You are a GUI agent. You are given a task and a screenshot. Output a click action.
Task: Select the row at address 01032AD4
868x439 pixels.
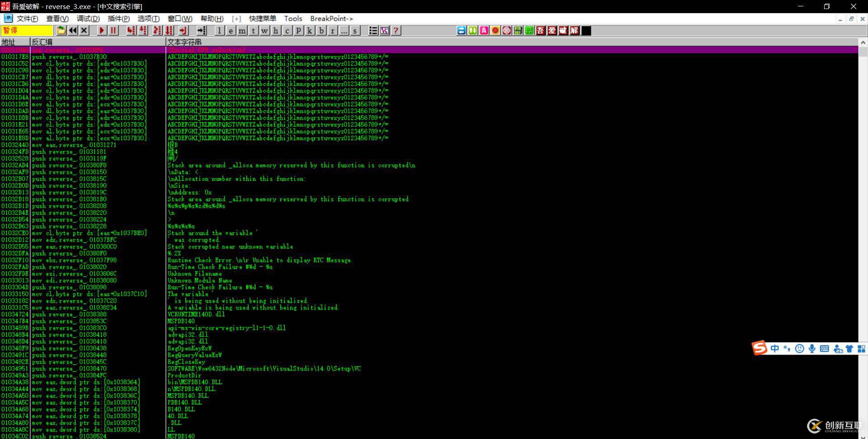point(429,165)
